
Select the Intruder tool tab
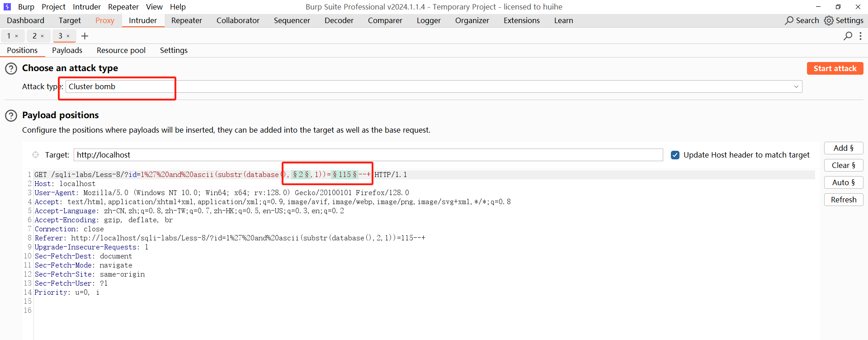point(143,20)
